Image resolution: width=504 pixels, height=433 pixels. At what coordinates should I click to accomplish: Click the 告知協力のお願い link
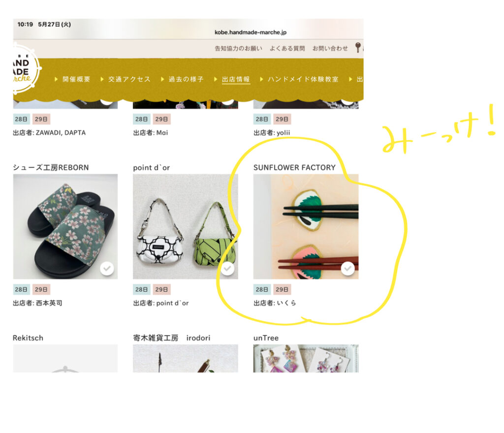click(239, 48)
